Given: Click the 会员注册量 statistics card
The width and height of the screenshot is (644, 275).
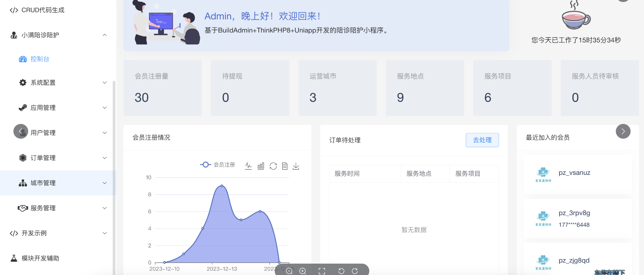Looking at the screenshot, I should [162, 88].
